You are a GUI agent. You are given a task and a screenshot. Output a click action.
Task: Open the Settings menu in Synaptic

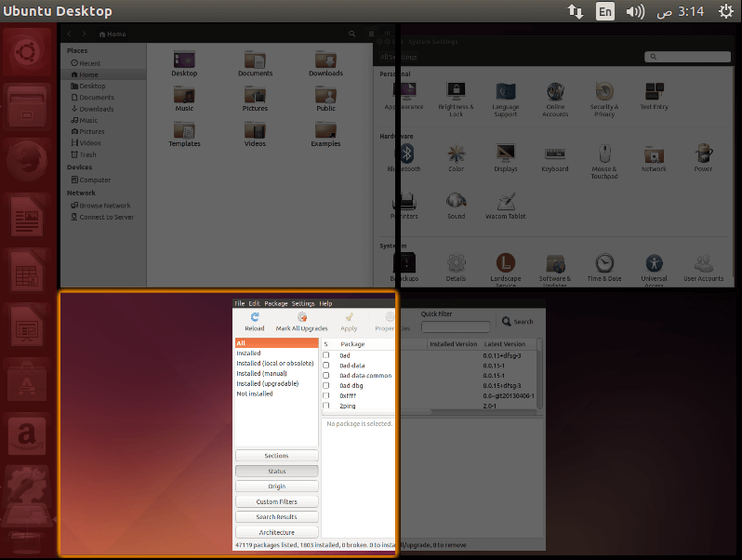click(x=303, y=303)
